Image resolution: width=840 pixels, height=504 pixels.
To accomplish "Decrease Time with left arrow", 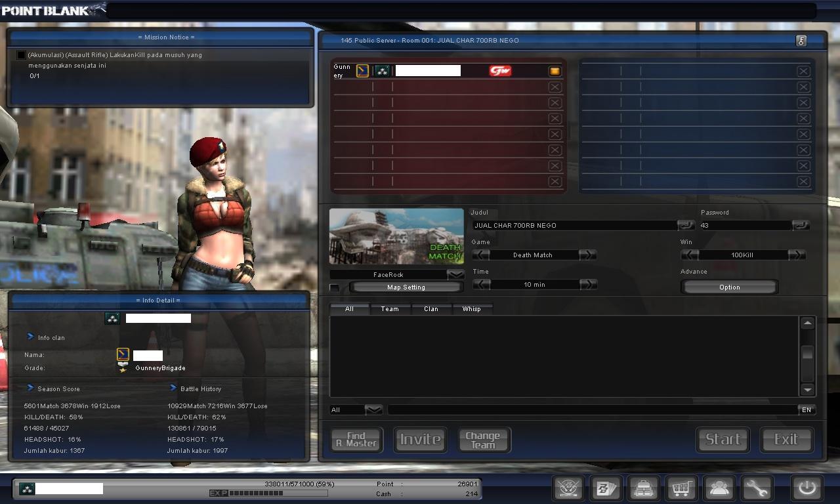I will pos(481,284).
